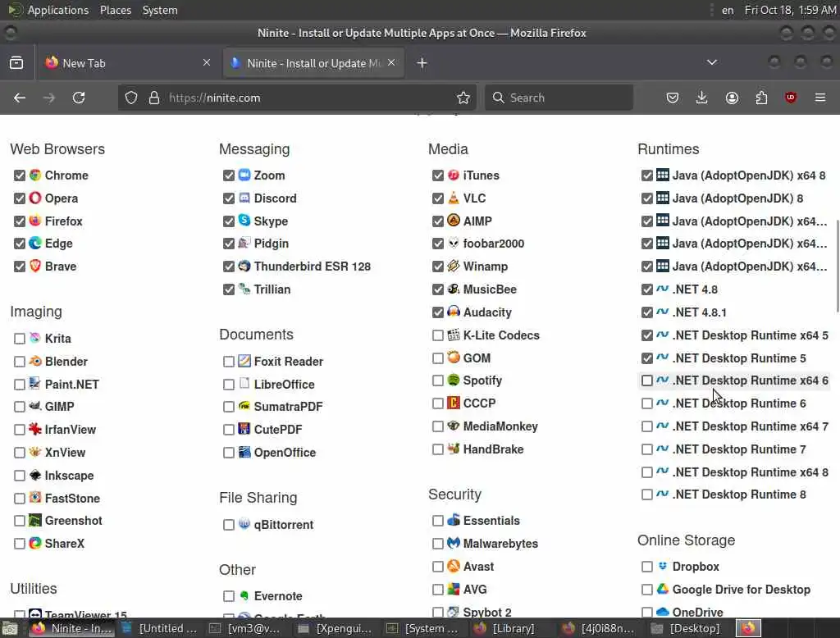Check the SumatraPDF checkbox

click(x=229, y=407)
